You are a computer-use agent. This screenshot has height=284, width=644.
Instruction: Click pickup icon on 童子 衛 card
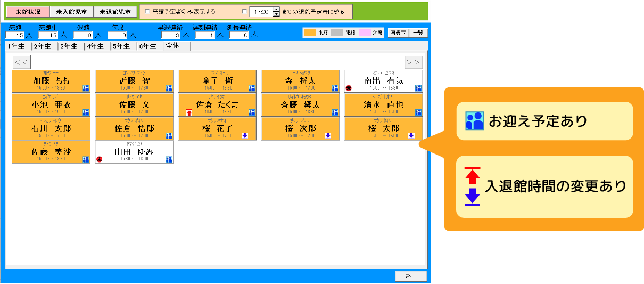(252, 88)
